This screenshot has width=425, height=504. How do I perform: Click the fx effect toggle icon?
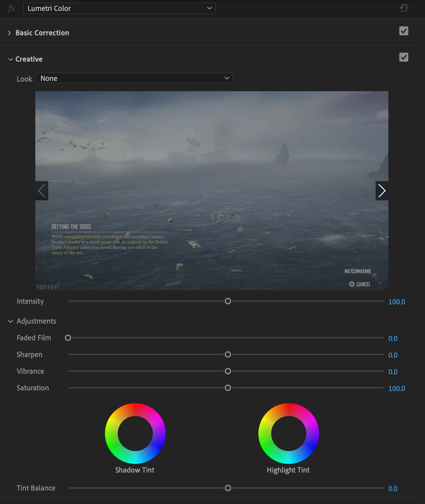pos(12,8)
